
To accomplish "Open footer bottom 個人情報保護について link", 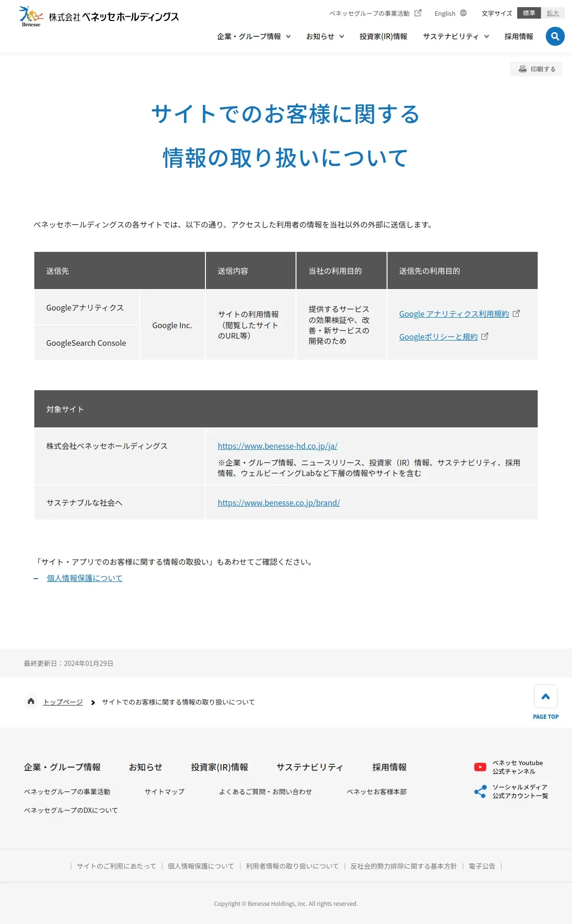I will tap(201, 866).
